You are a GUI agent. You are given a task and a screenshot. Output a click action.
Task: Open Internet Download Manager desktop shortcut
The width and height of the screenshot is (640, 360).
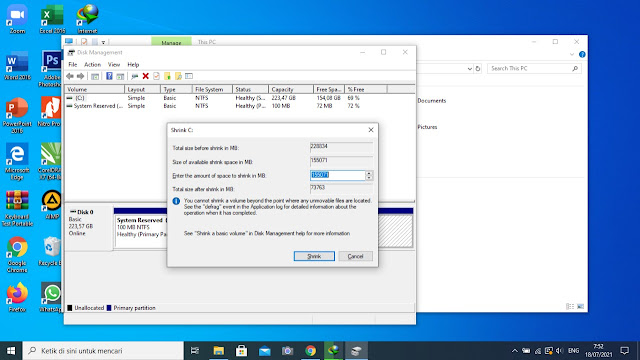point(87,19)
